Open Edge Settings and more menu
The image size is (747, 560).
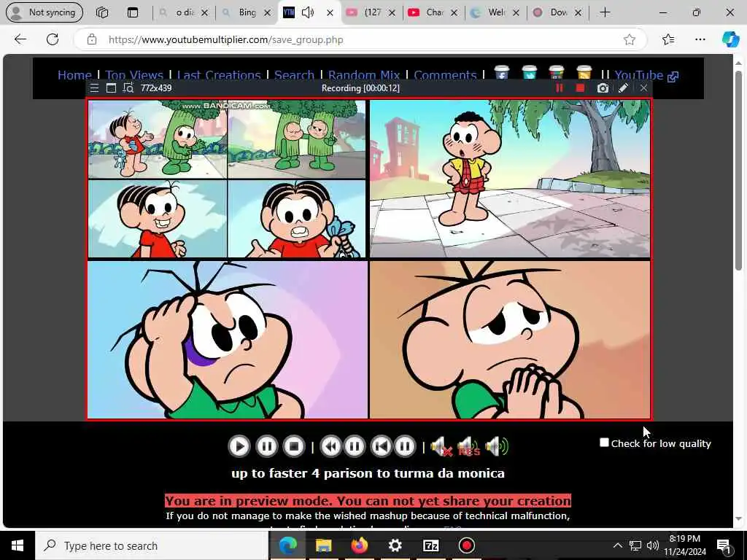point(700,39)
